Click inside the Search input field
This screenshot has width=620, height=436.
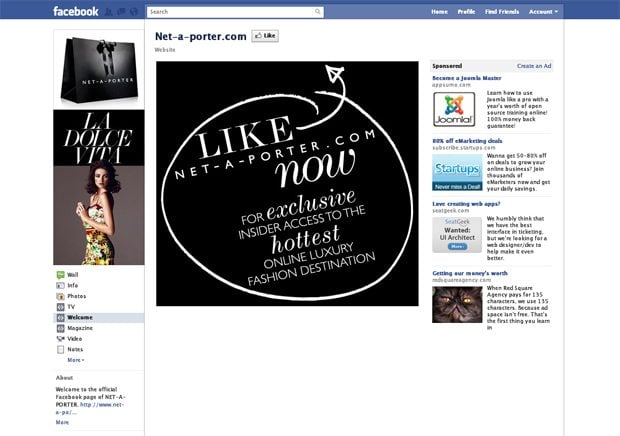pyautogui.click(x=230, y=12)
